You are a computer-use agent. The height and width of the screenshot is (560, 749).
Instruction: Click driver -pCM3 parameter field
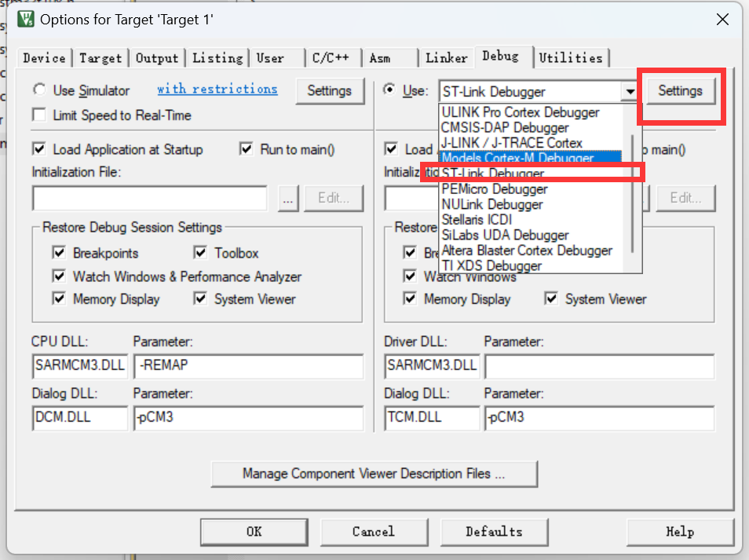point(600,418)
